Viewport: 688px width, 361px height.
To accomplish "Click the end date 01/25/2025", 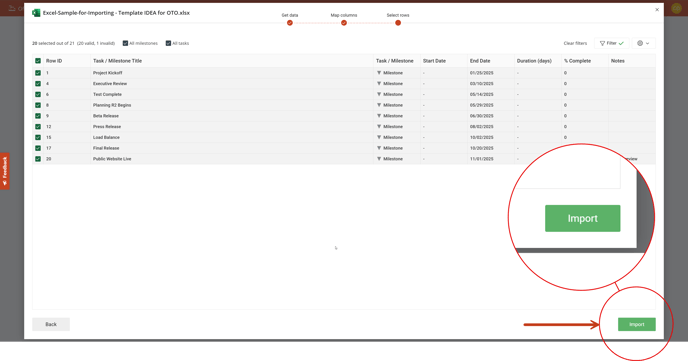I will [x=481, y=73].
